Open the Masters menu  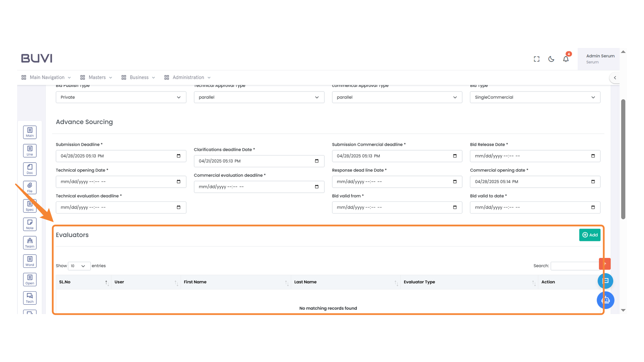click(x=96, y=77)
